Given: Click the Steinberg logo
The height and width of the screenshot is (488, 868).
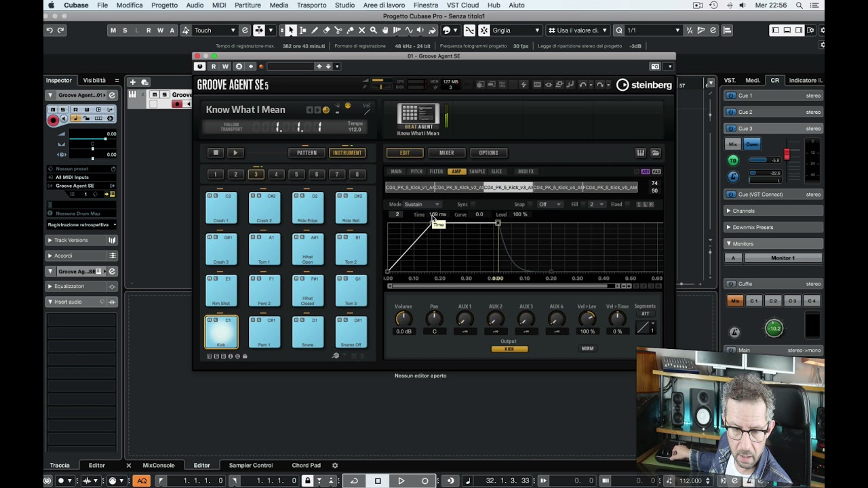Looking at the screenshot, I should coord(644,85).
